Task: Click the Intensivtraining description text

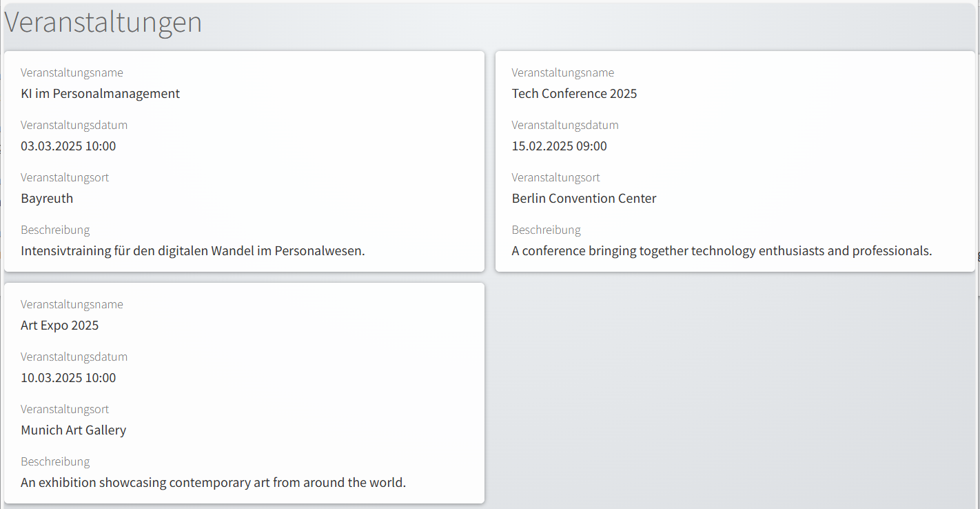Action: coord(193,251)
